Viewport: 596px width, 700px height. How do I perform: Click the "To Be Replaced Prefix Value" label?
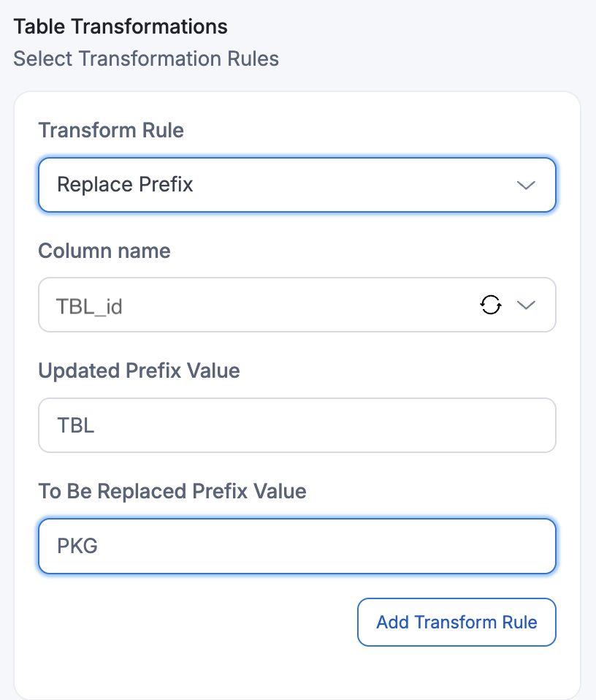pos(172,491)
